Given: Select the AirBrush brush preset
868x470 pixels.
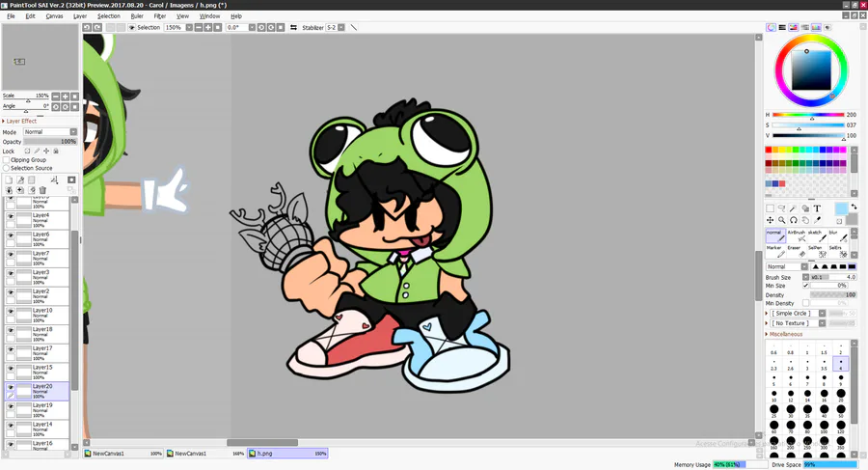Looking at the screenshot, I should pos(797,235).
